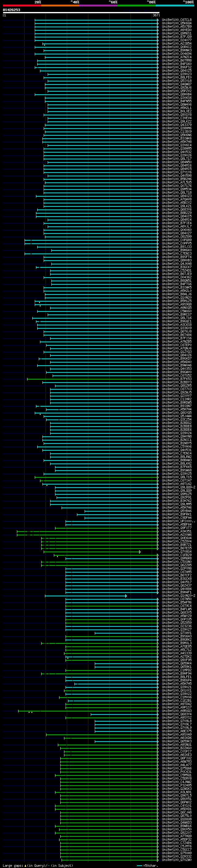This screenshot has height=868, width=197.
Task: Select the UniRef100_A5BF64 label
Action: coord(177,525)
